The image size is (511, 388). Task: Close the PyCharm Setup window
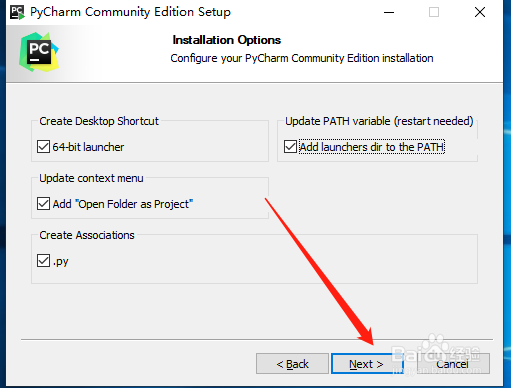480,12
